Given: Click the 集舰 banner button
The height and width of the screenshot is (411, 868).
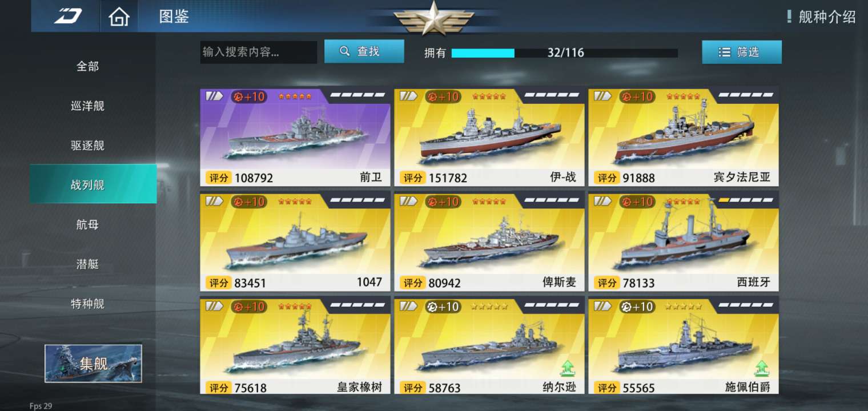Looking at the screenshot, I should click(x=93, y=363).
